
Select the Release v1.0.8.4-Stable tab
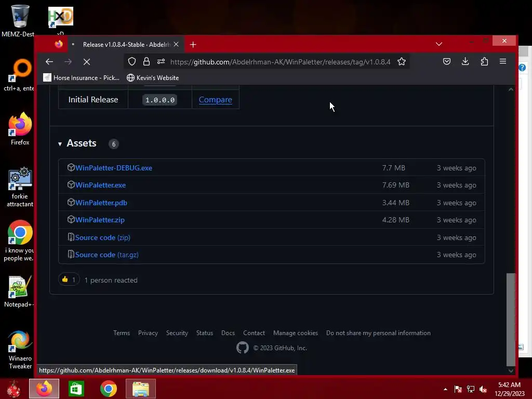pyautogui.click(x=126, y=45)
